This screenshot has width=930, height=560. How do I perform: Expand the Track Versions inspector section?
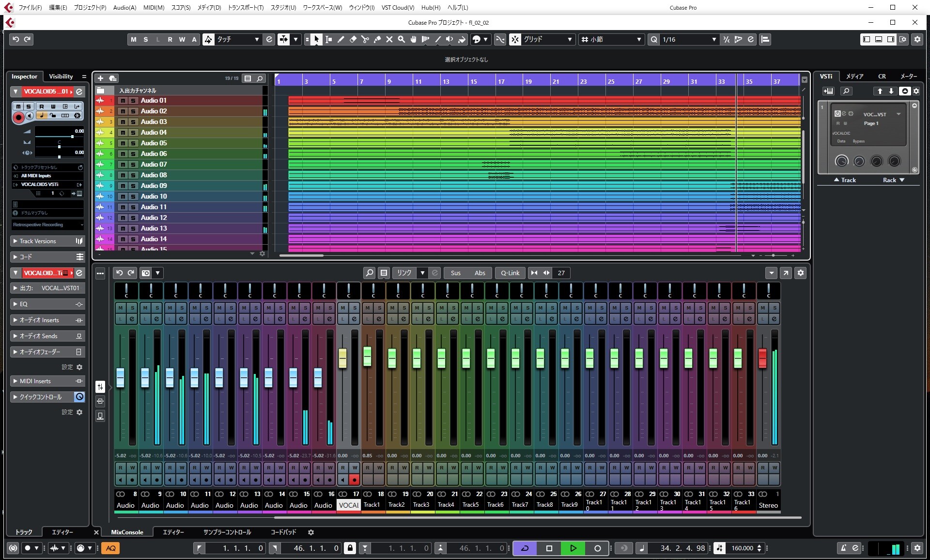(x=38, y=241)
